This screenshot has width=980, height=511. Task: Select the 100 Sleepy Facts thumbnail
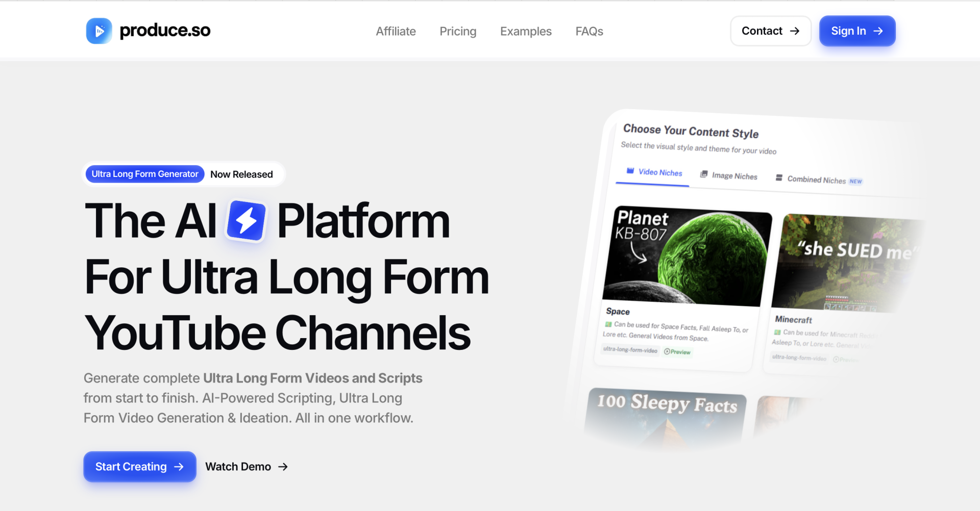coord(665,419)
